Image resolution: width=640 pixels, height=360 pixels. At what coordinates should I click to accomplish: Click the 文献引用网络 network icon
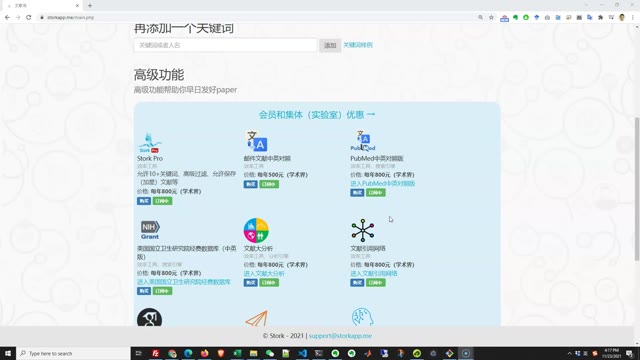(x=362, y=230)
